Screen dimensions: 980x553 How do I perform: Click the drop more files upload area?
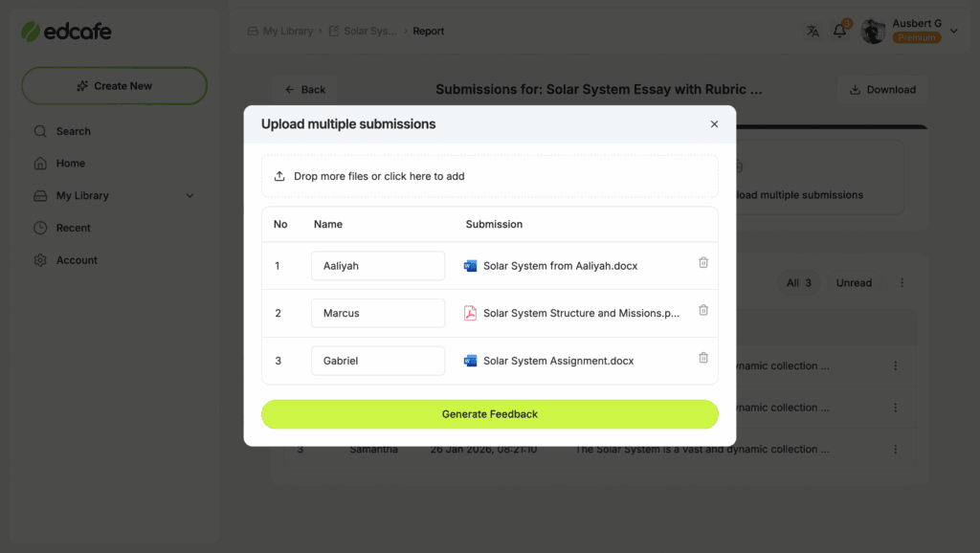pos(489,176)
